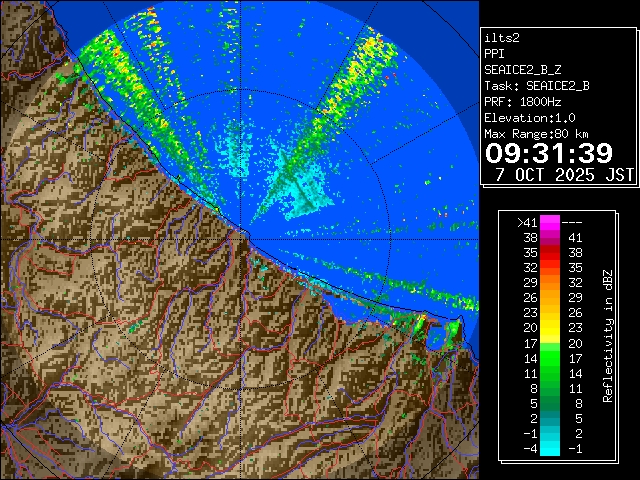640x480 pixels.
Task: Click the 8 to 11 dBZ swatch
Action: point(551,386)
